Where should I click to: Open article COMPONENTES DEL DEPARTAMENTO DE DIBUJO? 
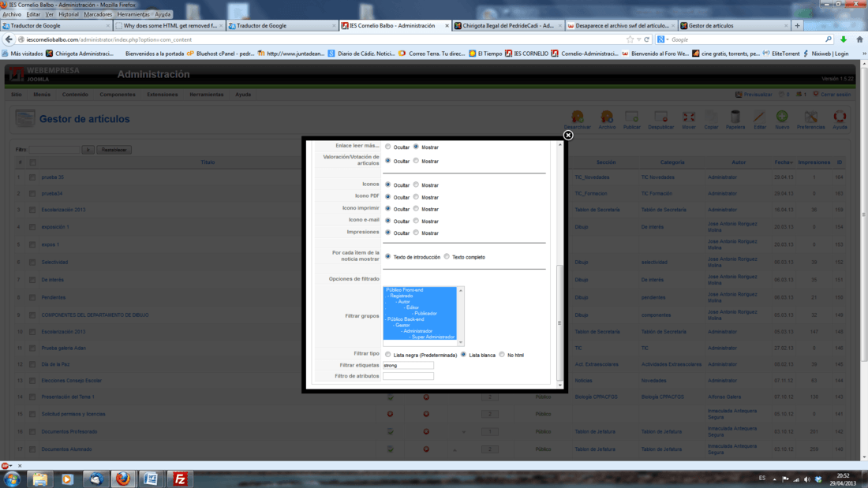[95, 315]
